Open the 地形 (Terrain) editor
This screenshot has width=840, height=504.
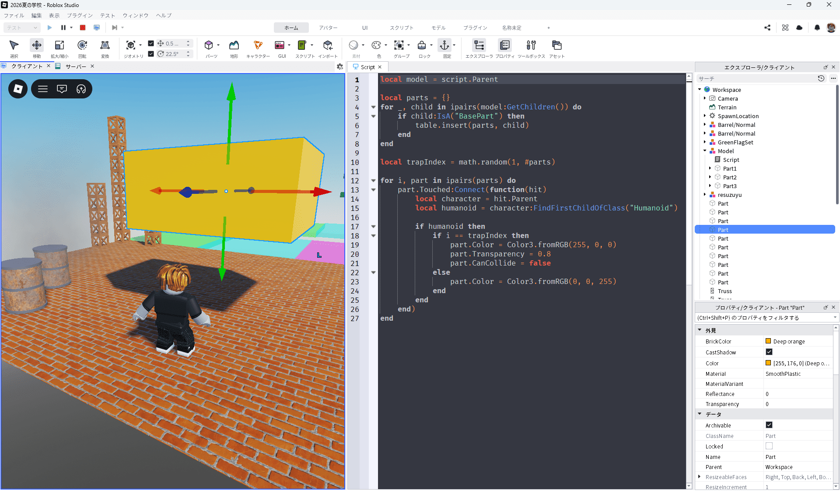click(234, 48)
